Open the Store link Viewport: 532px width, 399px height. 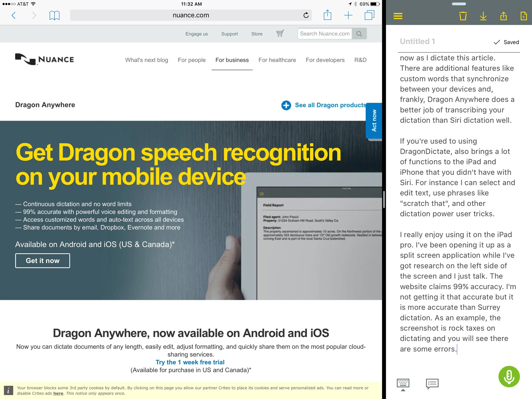click(x=257, y=34)
